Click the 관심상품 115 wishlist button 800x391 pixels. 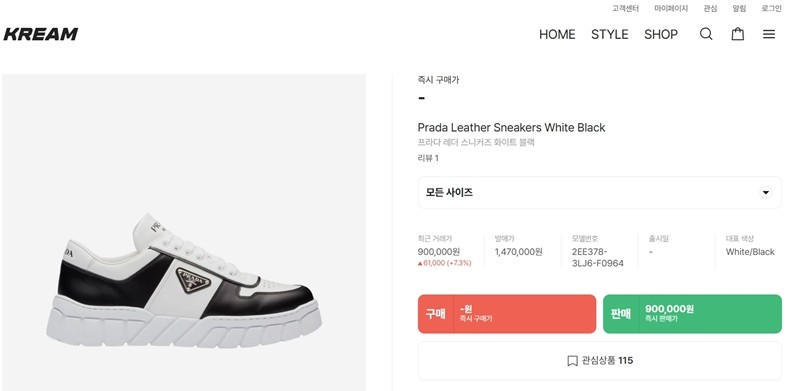[599, 361]
